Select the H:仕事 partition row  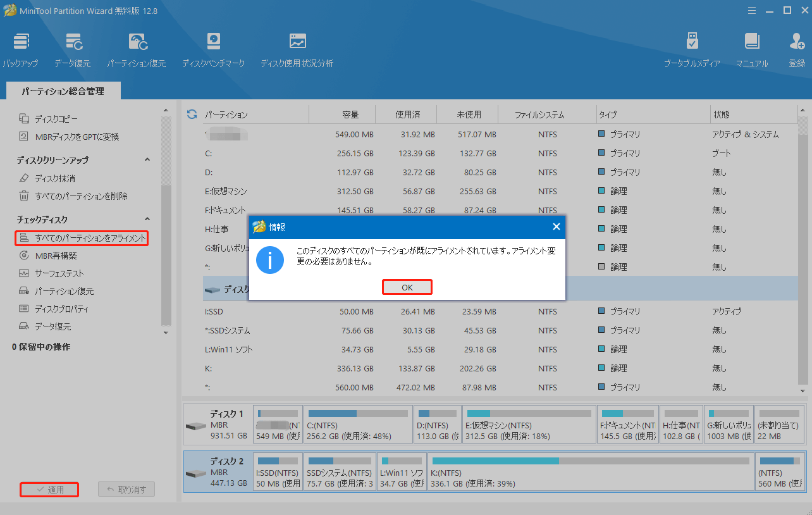point(500,229)
